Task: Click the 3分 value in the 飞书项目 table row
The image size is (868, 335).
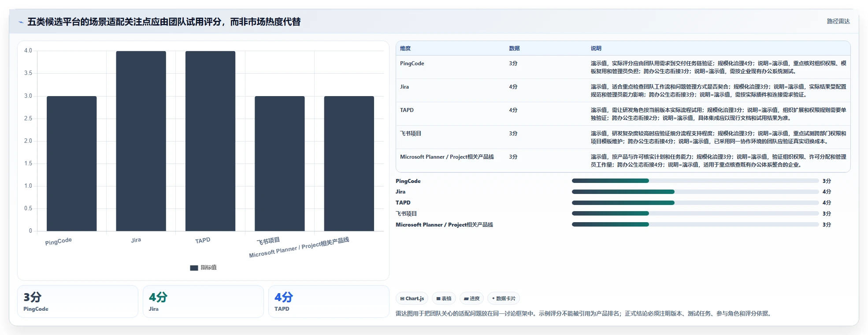Action: coord(513,134)
